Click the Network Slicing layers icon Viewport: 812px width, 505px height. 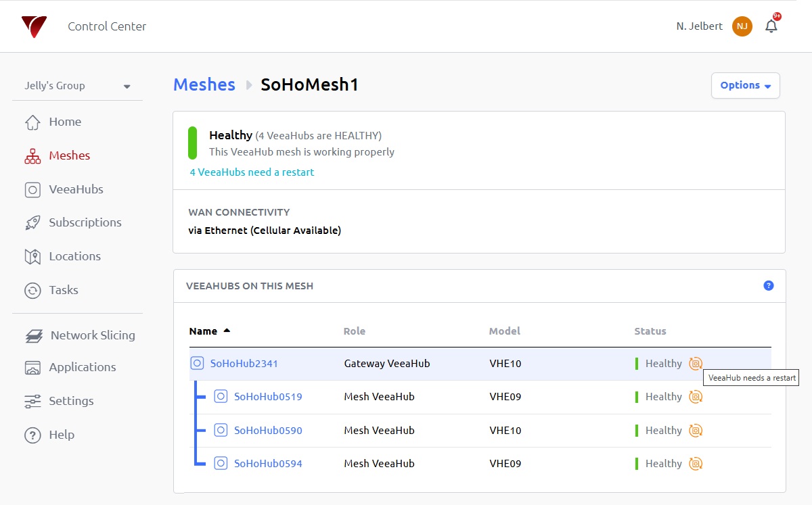point(33,336)
